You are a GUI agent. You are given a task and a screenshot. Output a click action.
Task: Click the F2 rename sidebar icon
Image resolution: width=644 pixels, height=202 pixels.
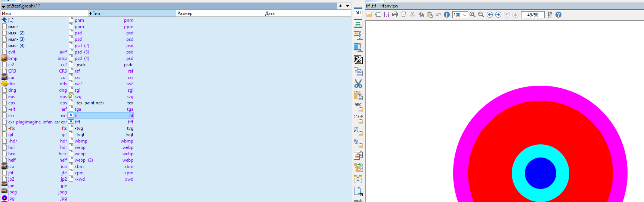(358, 59)
